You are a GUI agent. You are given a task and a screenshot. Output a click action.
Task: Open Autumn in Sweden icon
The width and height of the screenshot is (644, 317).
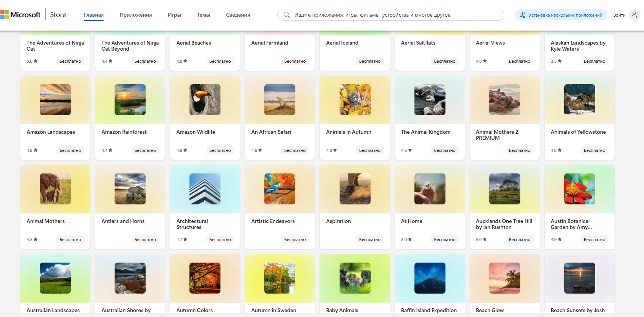pyautogui.click(x=280, y=278)
